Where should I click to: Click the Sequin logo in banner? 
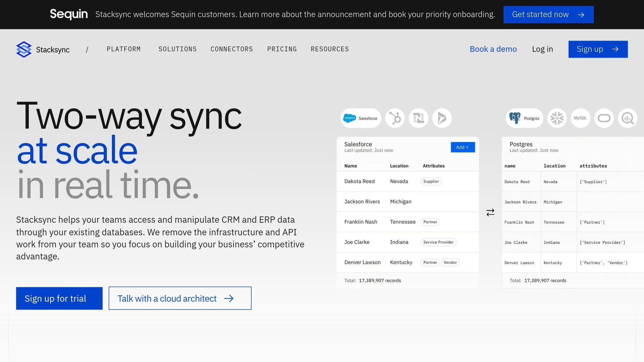click(69, 14)
